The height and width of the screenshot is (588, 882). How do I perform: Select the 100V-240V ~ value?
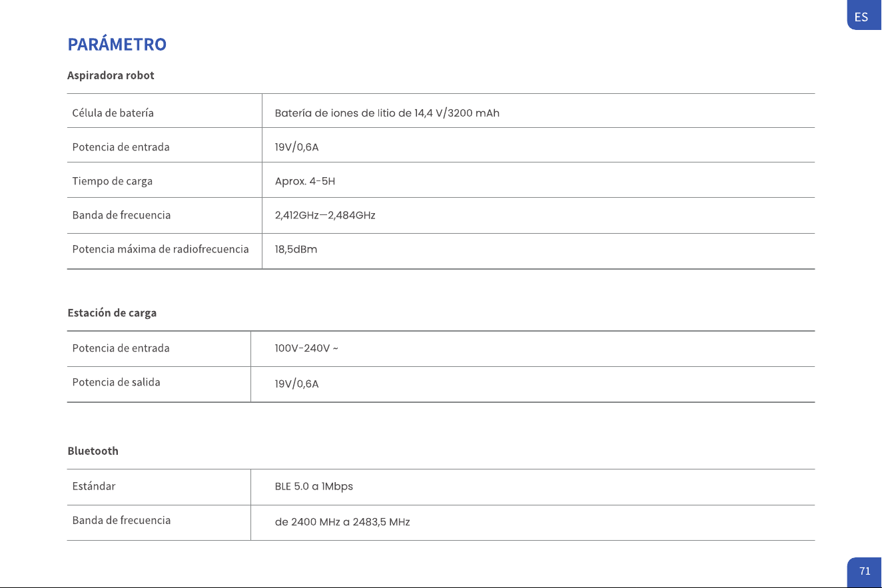point(306,349)
